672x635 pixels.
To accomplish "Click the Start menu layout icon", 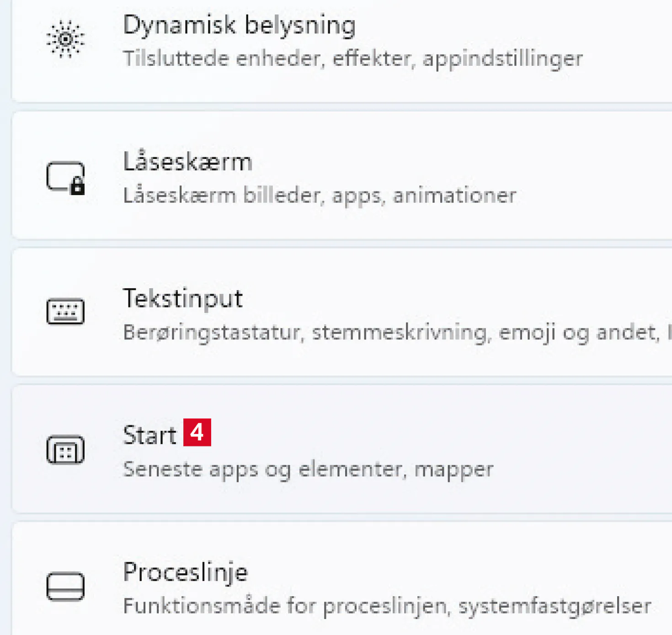I will [x=65, y=449].
